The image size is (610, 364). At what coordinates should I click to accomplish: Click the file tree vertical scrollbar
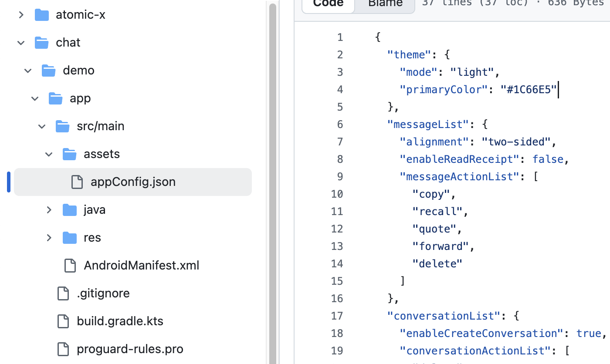pos(273,174)
